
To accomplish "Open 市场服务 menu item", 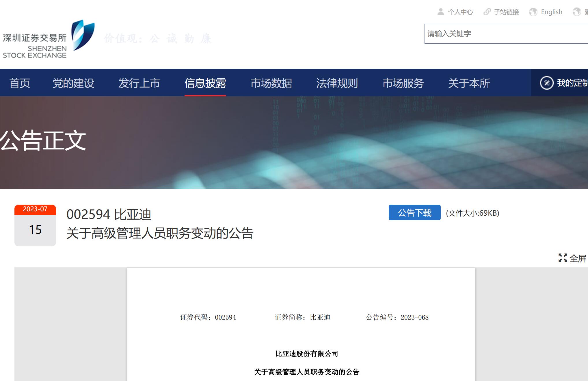I will point(403,83).
